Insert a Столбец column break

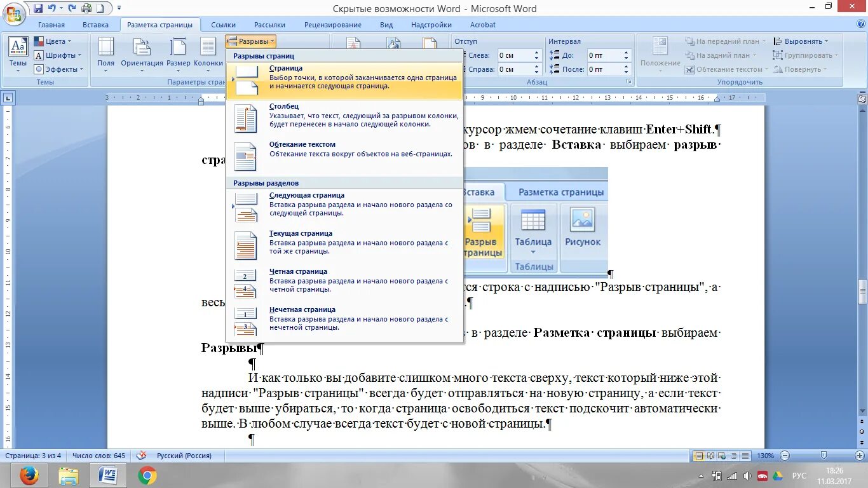tap(344, 119)
